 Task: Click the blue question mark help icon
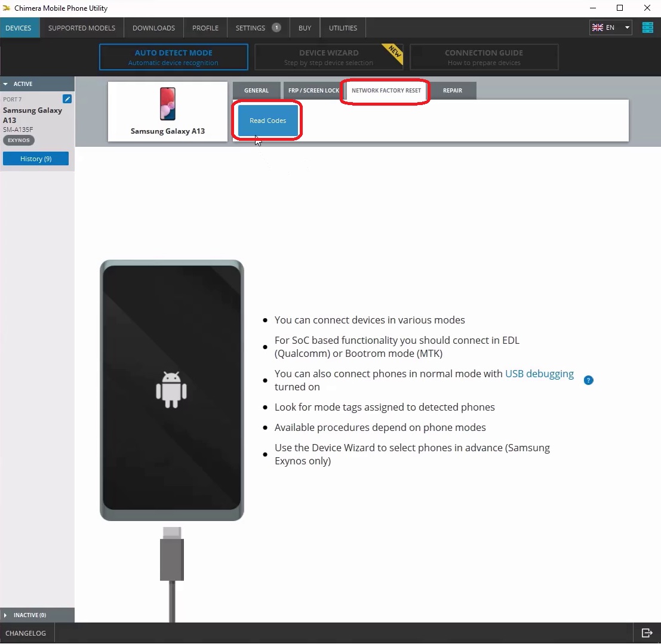[588, 380]
